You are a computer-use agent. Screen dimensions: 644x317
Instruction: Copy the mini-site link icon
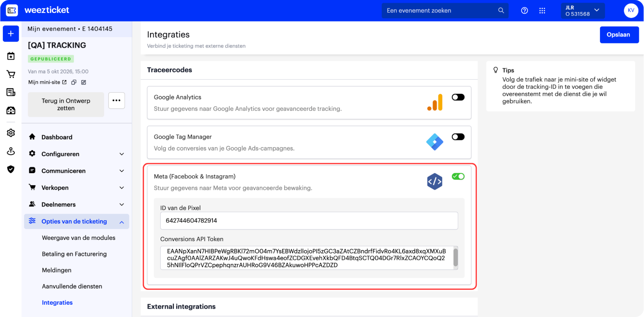(74, 82)
